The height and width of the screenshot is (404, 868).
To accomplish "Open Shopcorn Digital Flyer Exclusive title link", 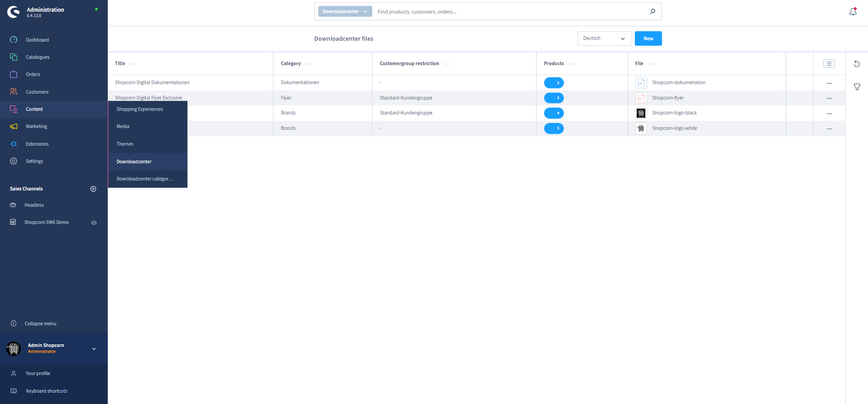I will 149,98.
